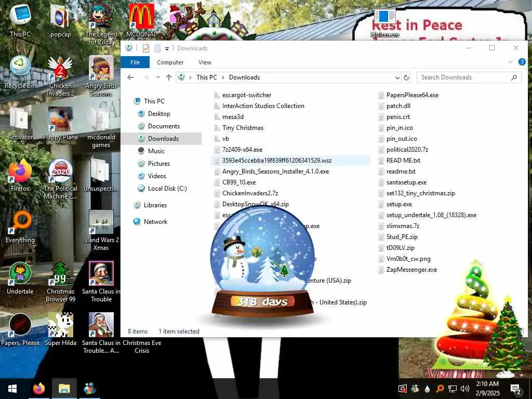Select Music in navigation pane
Image resolution: width=532 pixels, height=399 pixels.
156,151
